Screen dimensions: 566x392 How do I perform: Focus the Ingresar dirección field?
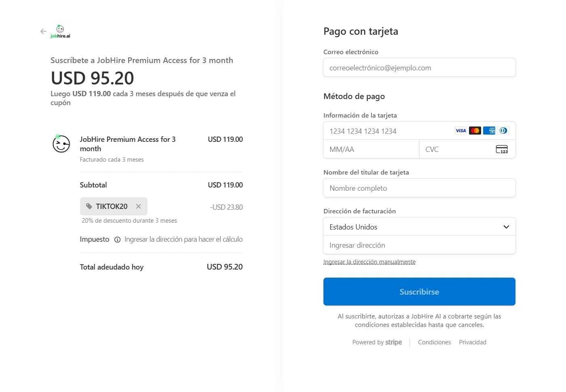click(x=419, y=245)
